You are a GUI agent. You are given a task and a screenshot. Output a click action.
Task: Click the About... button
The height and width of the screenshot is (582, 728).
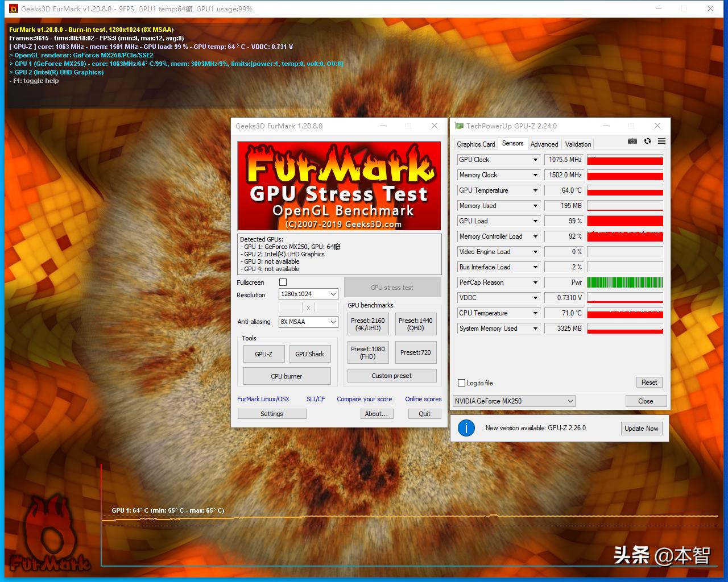point(377,414)
